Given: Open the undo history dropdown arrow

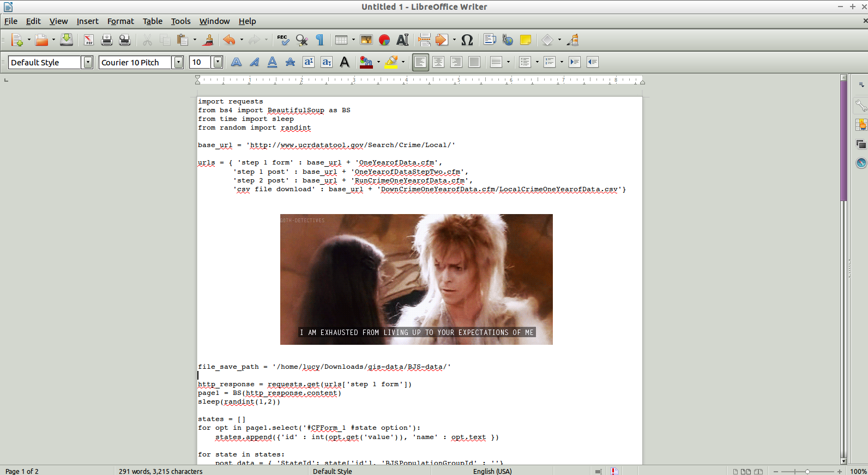Looking at the screenshot, I should pyautogui.click(x=242, y=40).
